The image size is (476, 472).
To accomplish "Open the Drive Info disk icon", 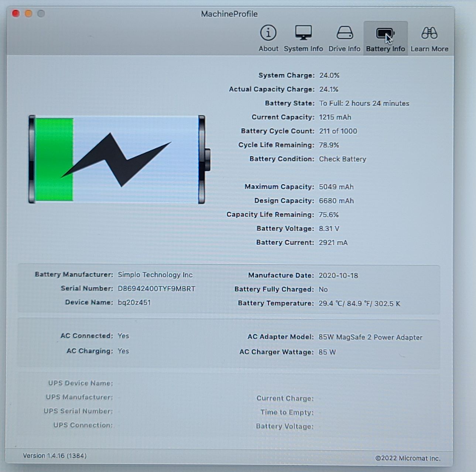I will [344, 33].
